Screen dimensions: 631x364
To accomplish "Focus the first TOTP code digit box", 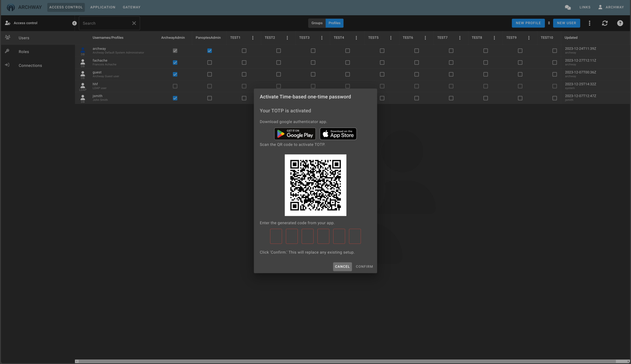I will click(x=276, y=236).
